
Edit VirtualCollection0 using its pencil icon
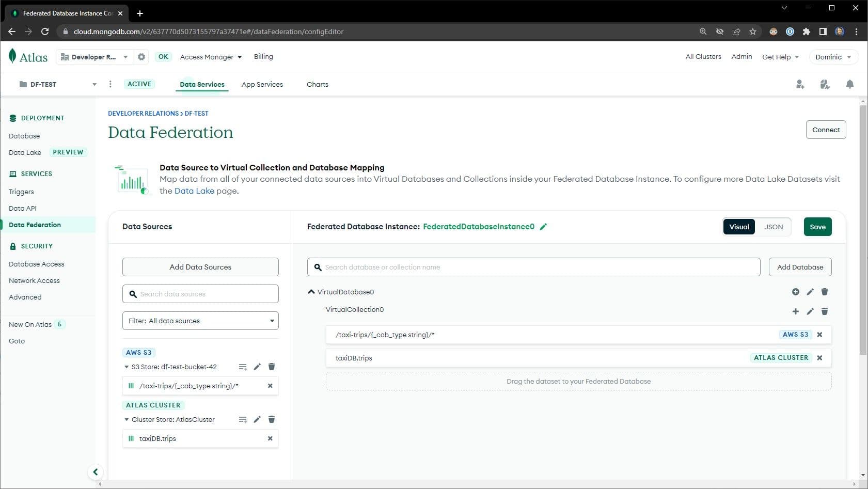810,311
